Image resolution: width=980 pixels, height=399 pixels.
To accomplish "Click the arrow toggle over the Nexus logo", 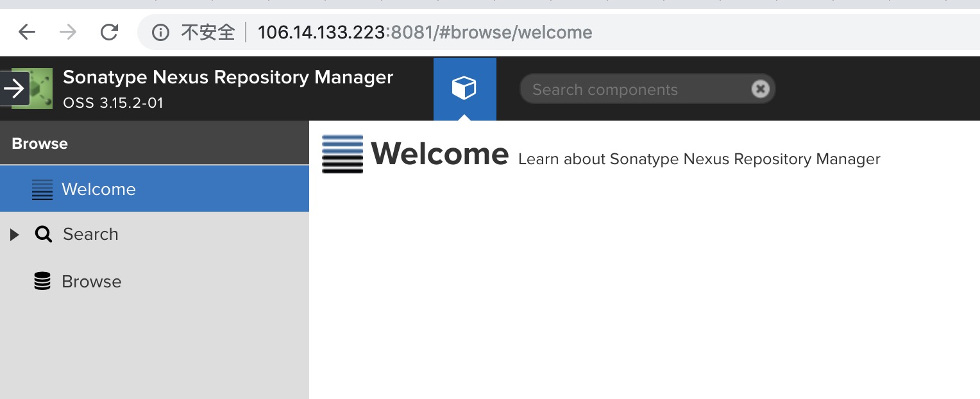I will (15, 89).
